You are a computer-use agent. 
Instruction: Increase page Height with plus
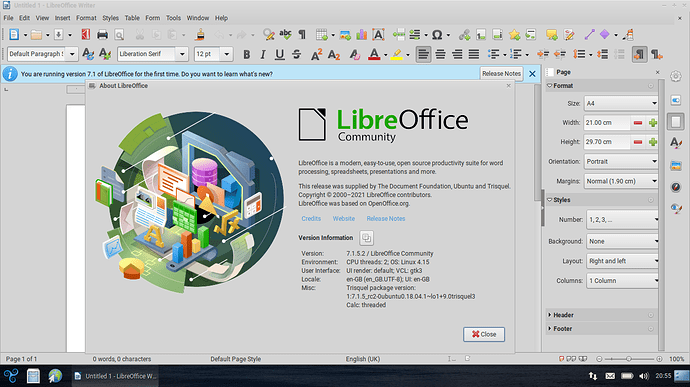pos(653,142)
